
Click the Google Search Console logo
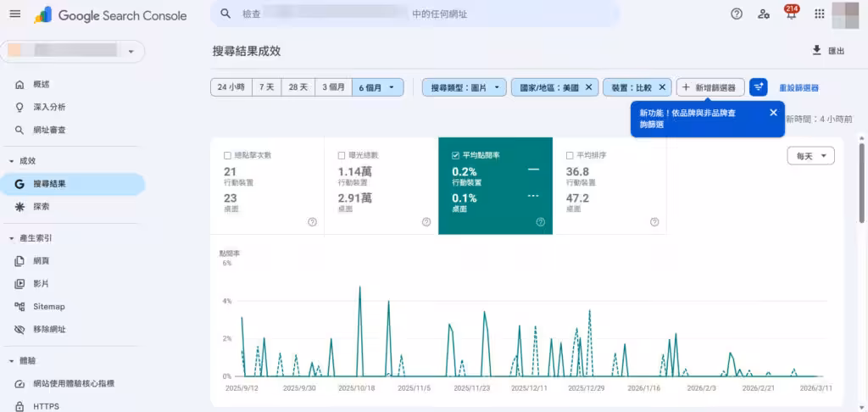coord(111,15)
